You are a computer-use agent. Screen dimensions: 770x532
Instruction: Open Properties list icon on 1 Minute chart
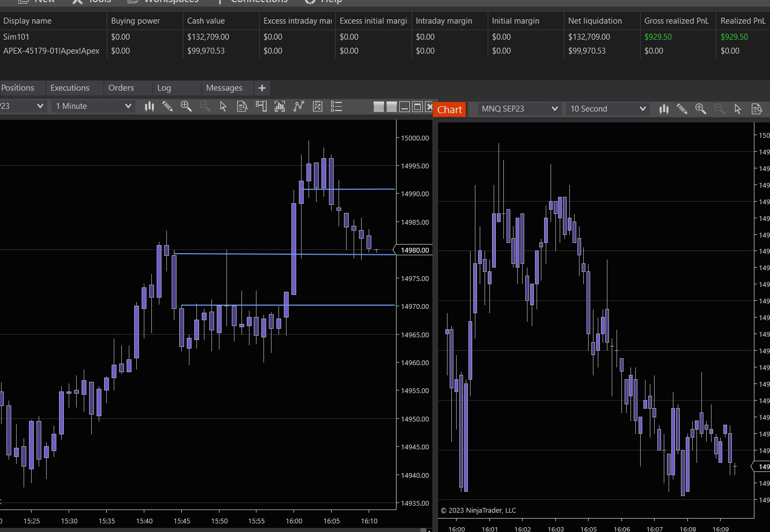[336, 106]
